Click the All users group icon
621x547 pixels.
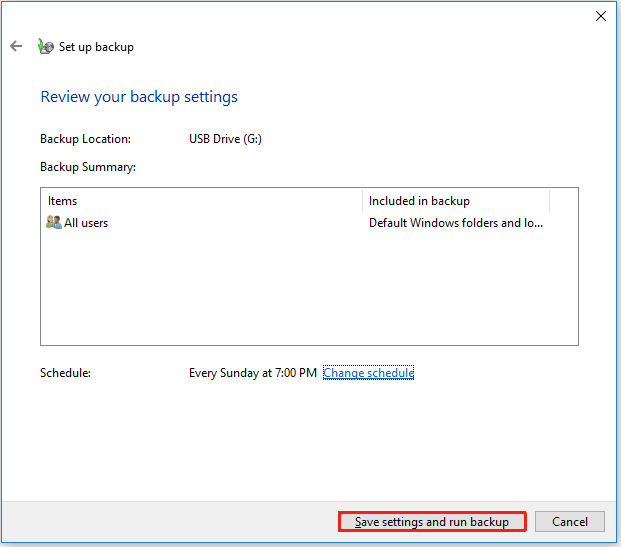tap(54, 223)
